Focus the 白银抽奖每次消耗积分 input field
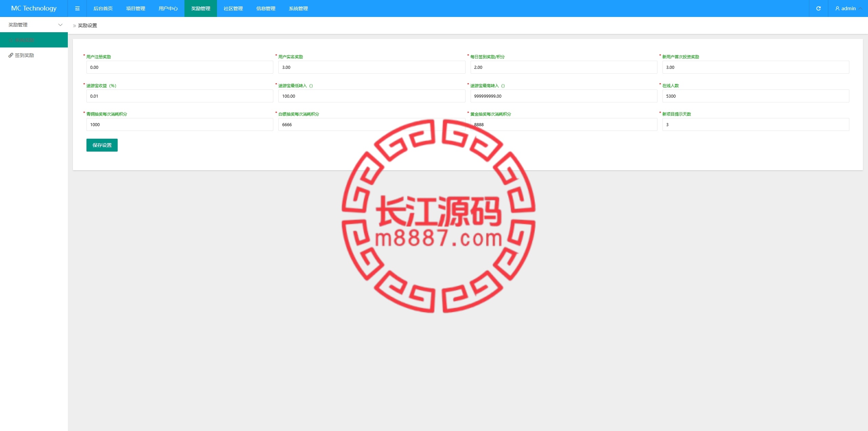 pos(372,124)
